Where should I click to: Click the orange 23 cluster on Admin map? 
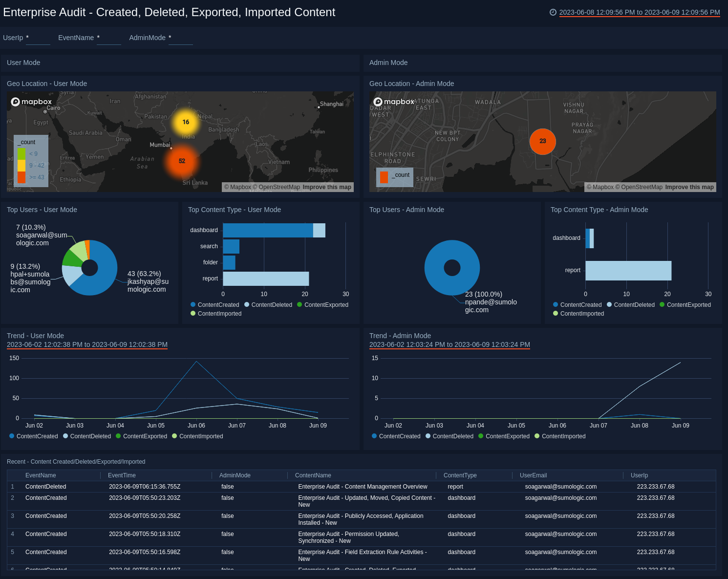(x=542, y=141)
